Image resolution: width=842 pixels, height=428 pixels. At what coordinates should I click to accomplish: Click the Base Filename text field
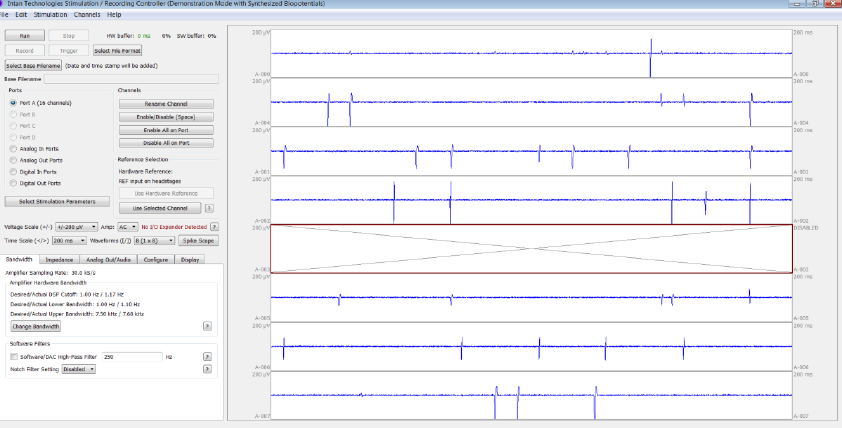131,79
